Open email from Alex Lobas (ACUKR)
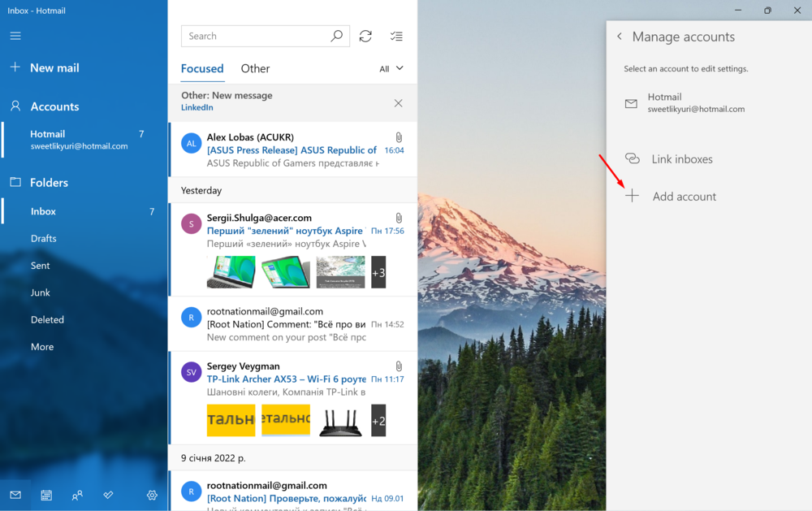 pos(292,149)
